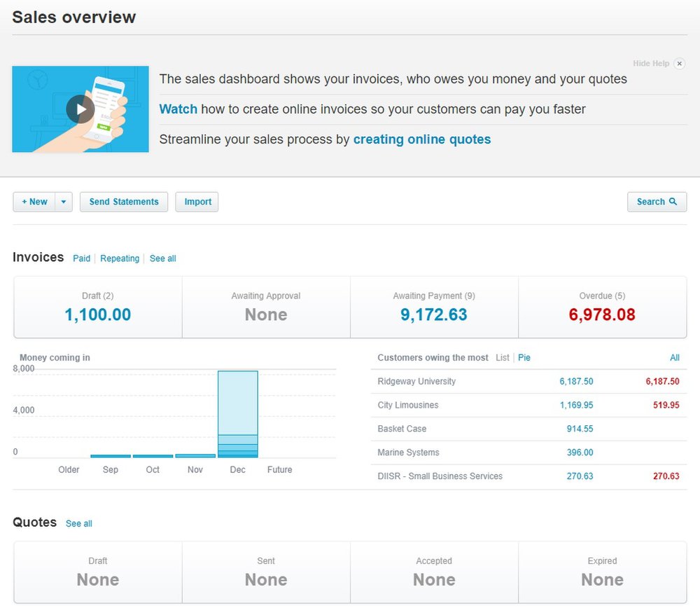This screenshot has width=700, height=615.
Task: Open the Overdue invoices total panel
Action: coord(602,307)
